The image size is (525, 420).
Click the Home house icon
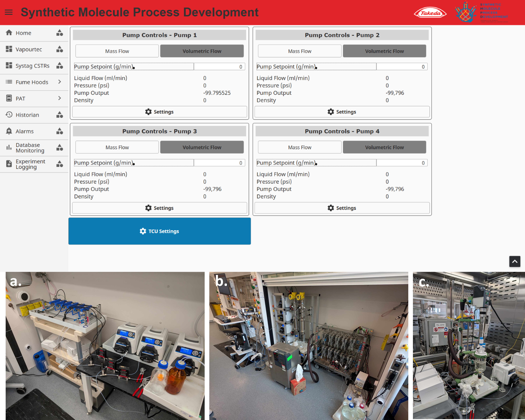coord(9,33)
